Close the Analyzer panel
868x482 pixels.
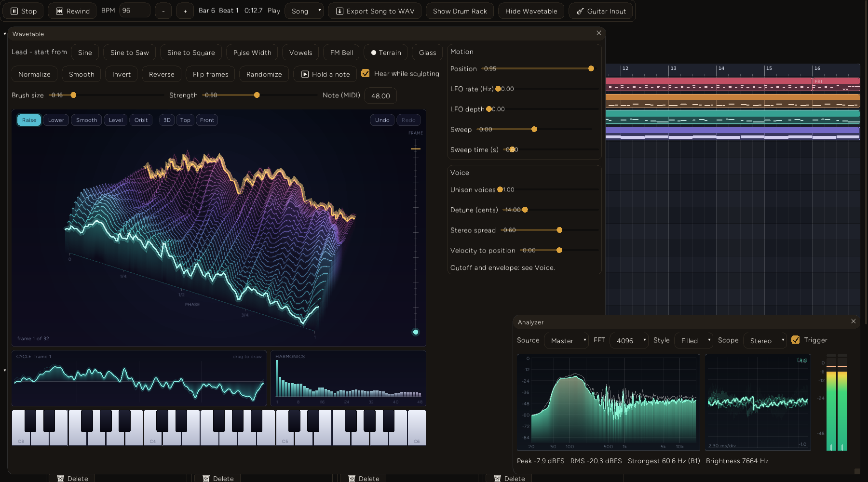[x=853, y=321]
